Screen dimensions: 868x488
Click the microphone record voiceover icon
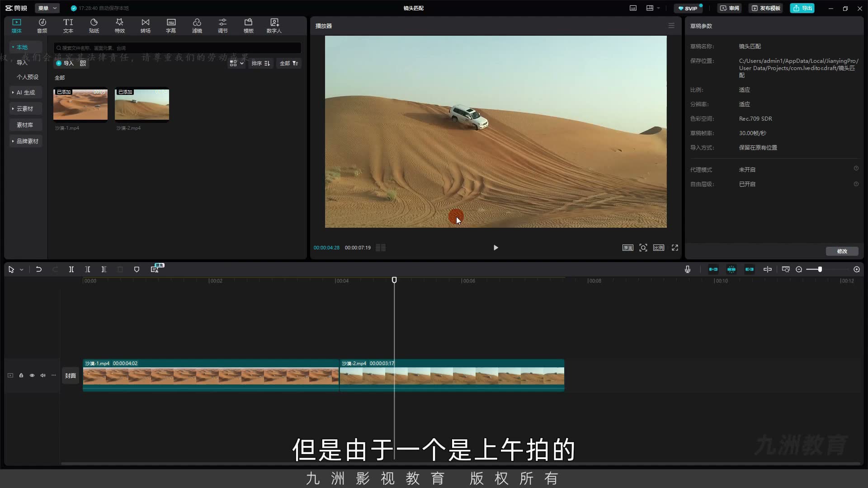[687, 269]
